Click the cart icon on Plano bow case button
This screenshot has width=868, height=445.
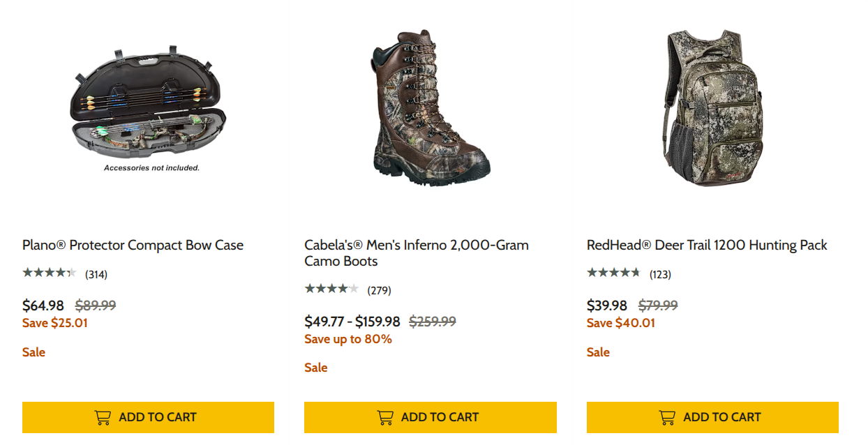(103, 416)
